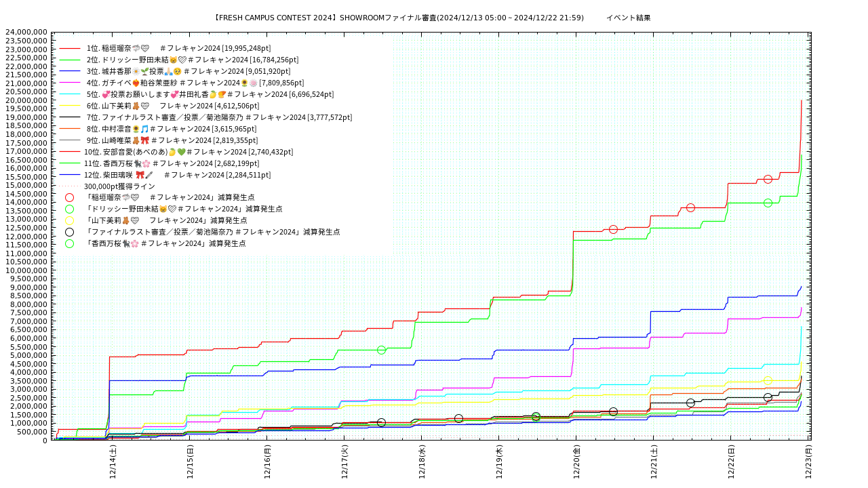Click the green circle legend marker for ドリッシー野田未結
Viewport: 868px width, 488px height.
point(69,209)
